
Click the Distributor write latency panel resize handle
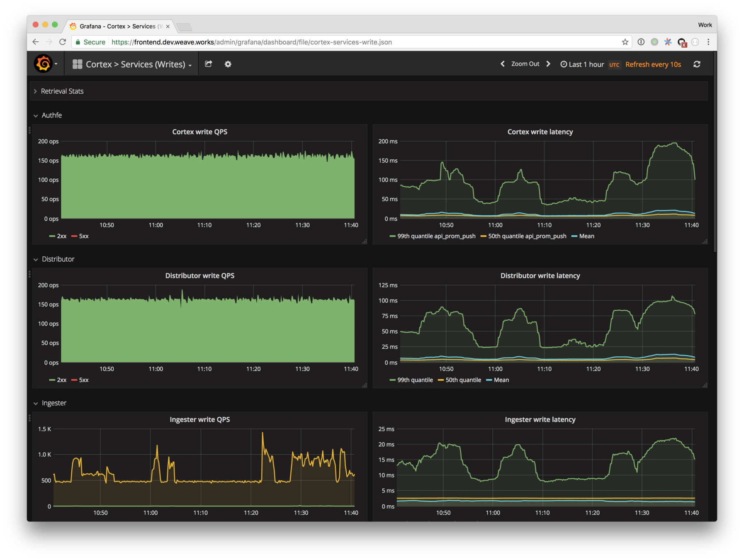[705, 385]
